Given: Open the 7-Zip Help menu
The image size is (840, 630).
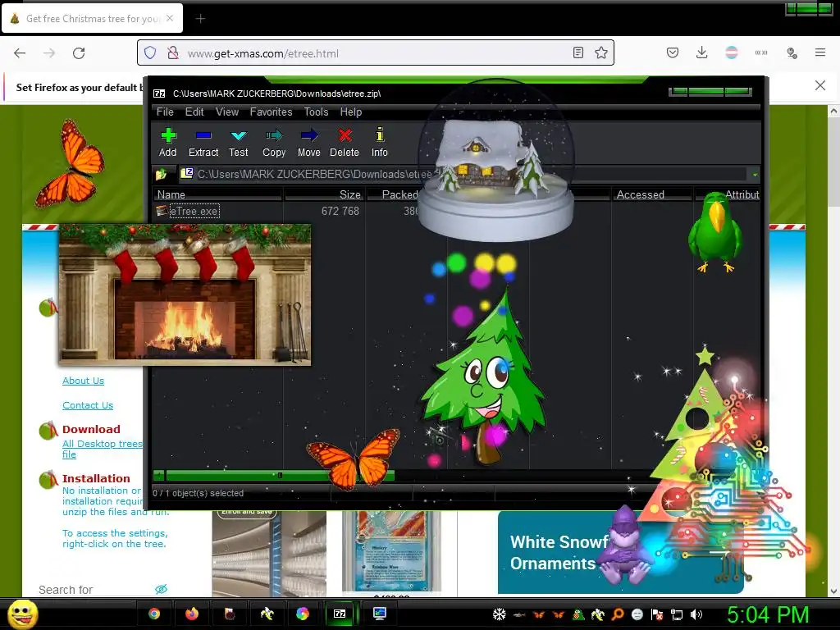Looking at the screenshot, I should click(x=351, y=112).
